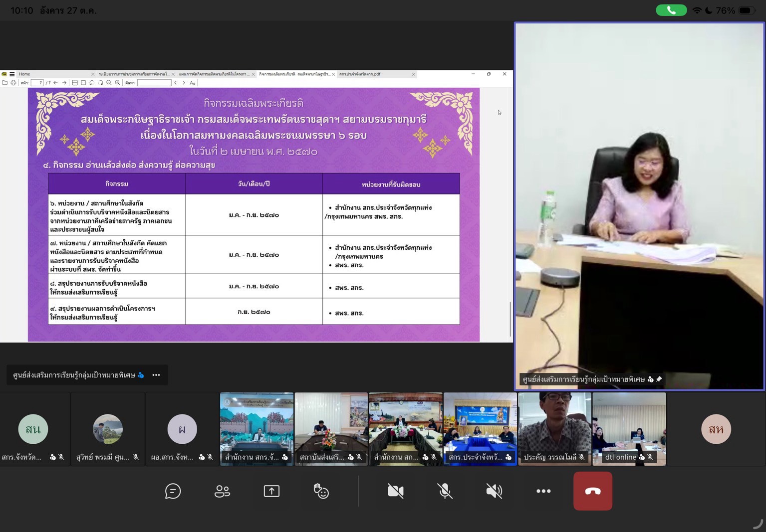Unmute the microphone
The image size is (766, 532).
[445, 491]
